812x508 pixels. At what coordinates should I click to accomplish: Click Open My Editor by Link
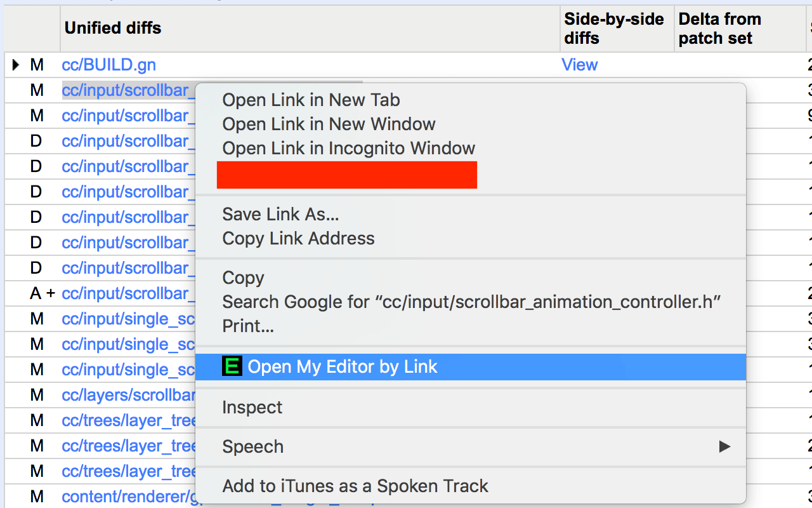click(343, 366)
